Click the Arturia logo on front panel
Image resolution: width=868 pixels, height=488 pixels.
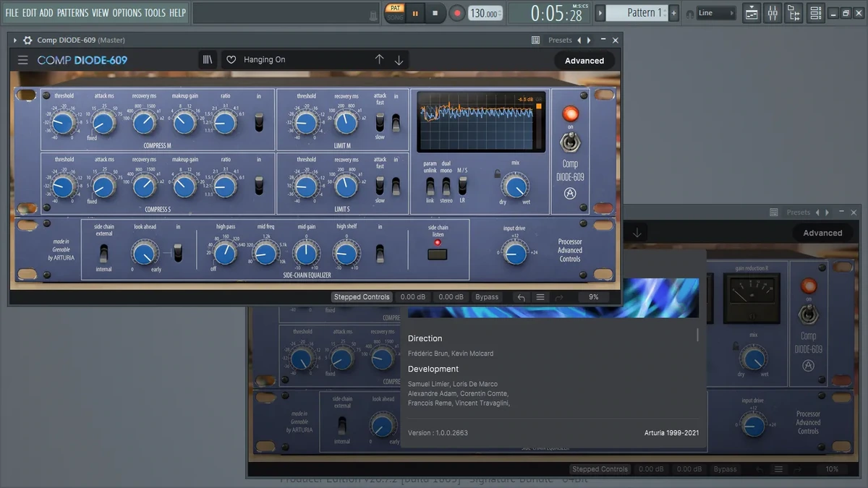(x=570, y=193)
